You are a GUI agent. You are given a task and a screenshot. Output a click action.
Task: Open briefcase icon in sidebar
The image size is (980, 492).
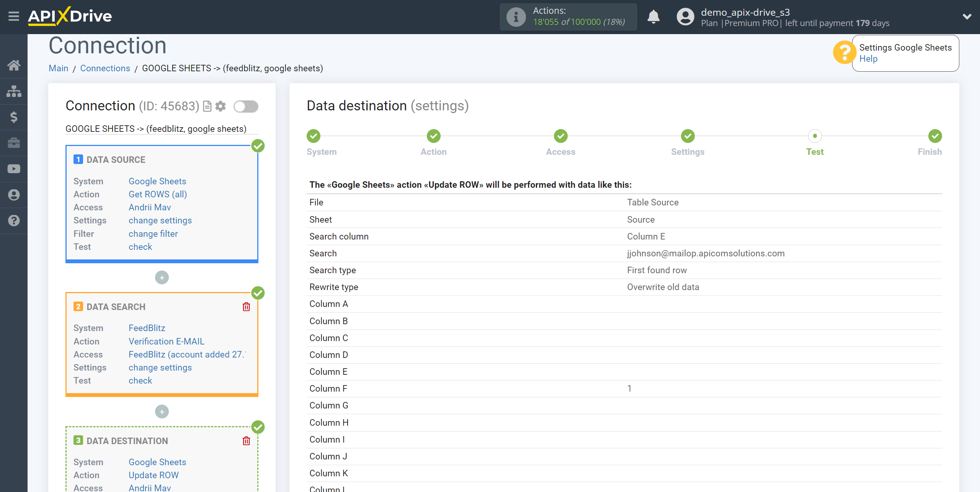[14, 143]
